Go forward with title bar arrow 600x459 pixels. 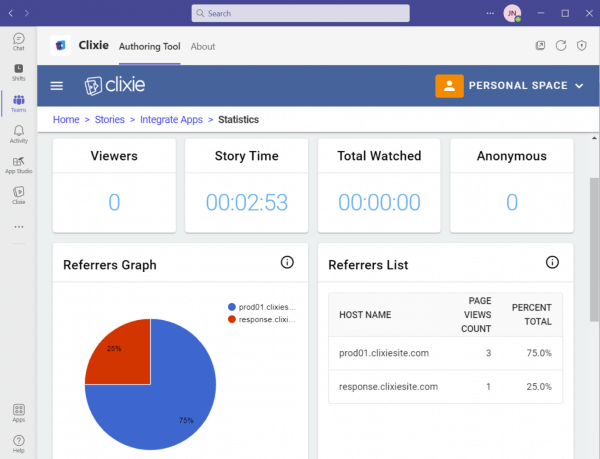(26, 13)
